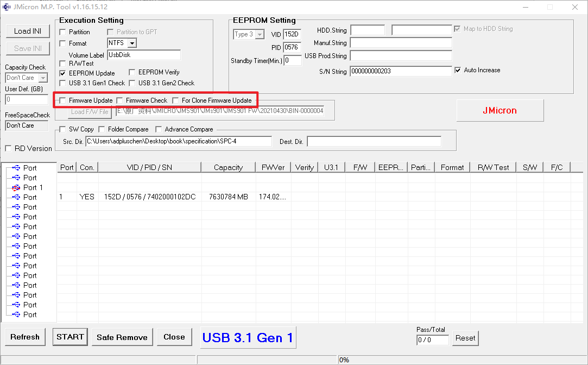Click the JMicron app icon in title bar
Image resolution: width=588 pixels, height=365 pixels.
(x=7, y=7)
